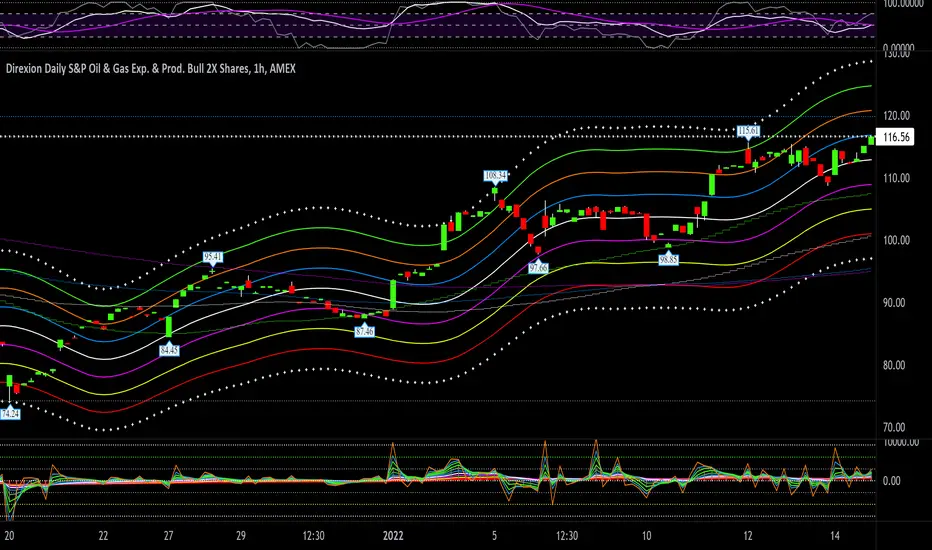The image size is (932, 550).
Task: Select the 84.45 low price callout
Action: [169, 350]
